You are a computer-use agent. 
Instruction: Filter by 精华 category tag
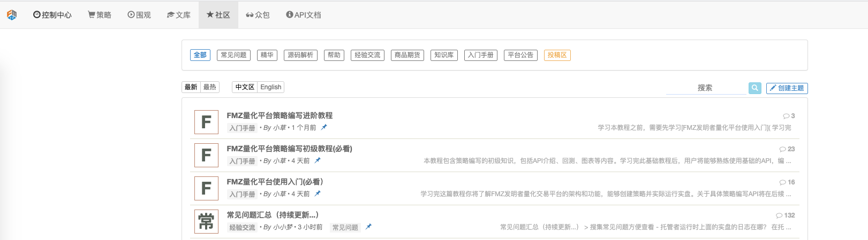click(x=267, y=55)
